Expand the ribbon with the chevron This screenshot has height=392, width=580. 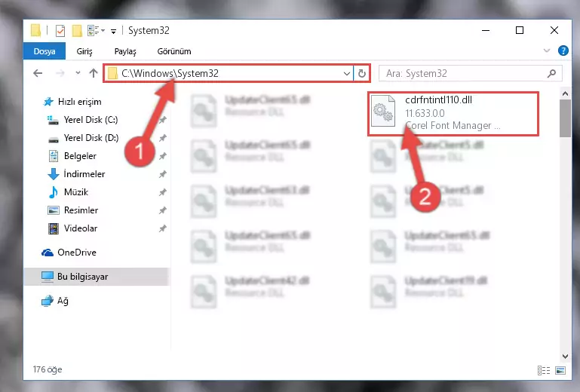click(547, 51)
